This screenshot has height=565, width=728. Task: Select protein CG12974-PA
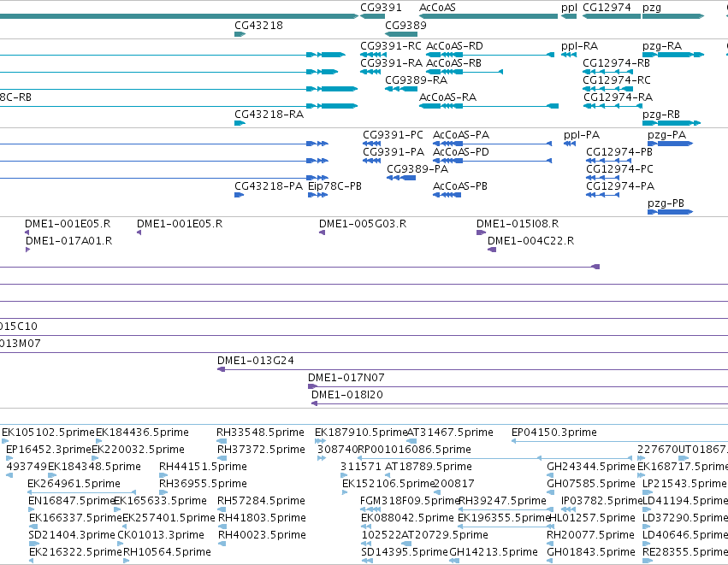point(602,195)
